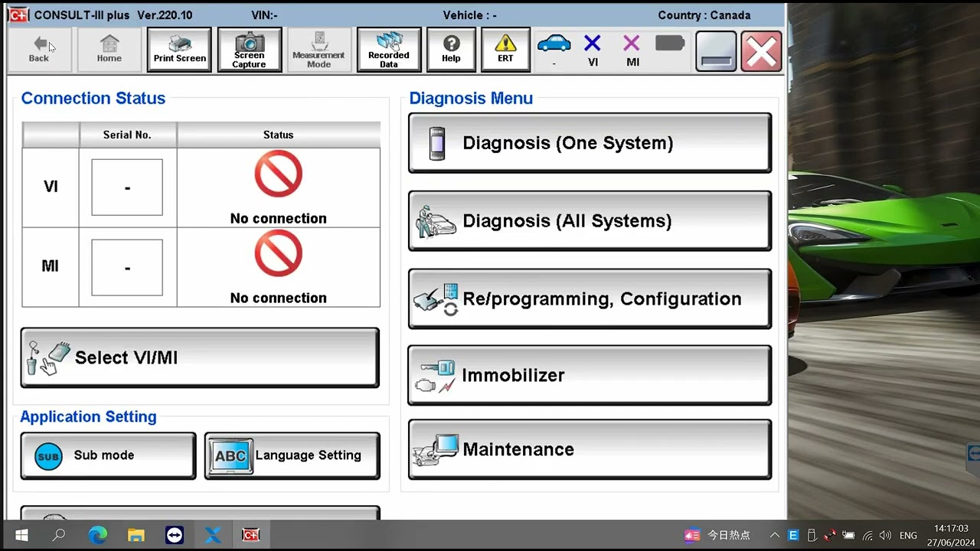Click the VI row label in the table
Viewport: 980px width, 551px height.
pyautogui.click(x=51, y=187)
